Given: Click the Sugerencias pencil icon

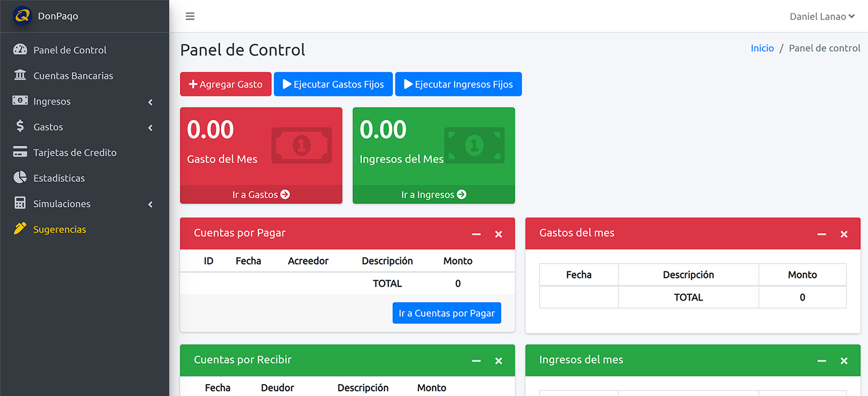Looking at the screenshot, I should point(20,228).
